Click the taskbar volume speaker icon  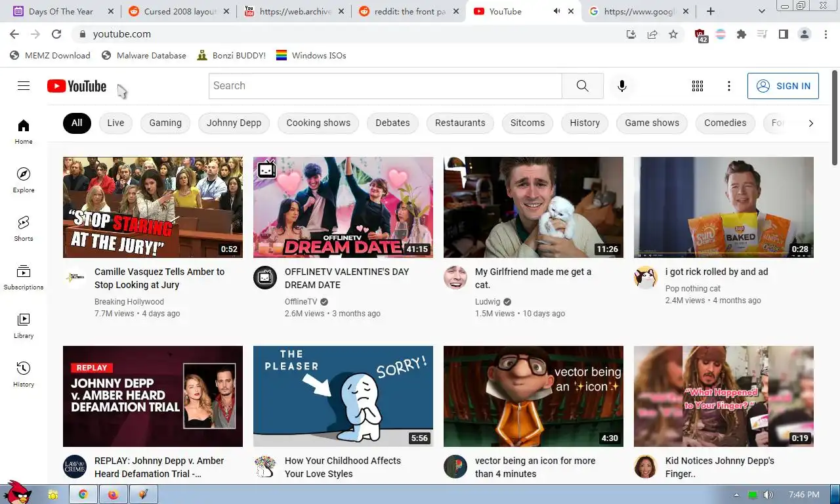coord(768,495)
